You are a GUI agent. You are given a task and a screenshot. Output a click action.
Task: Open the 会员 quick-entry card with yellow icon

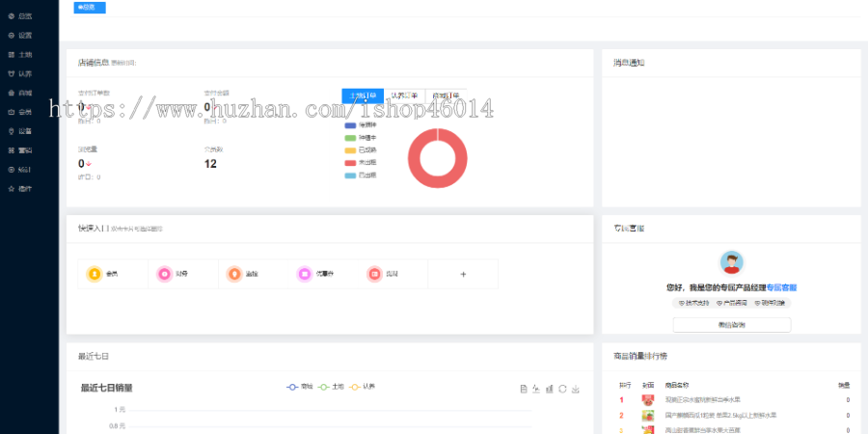coord(113,274)
